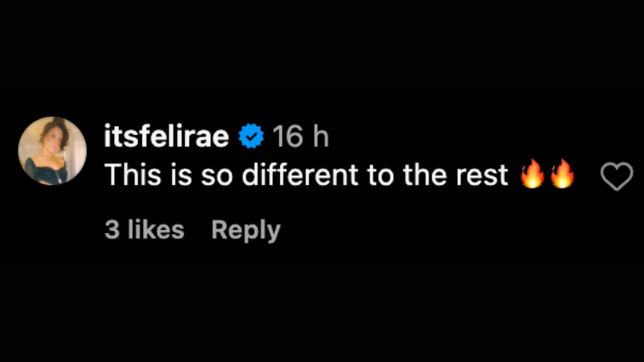Click the verification checkmark next to itsfelirae
This screenshot has width=644, height=362.
tap(251, 136)
